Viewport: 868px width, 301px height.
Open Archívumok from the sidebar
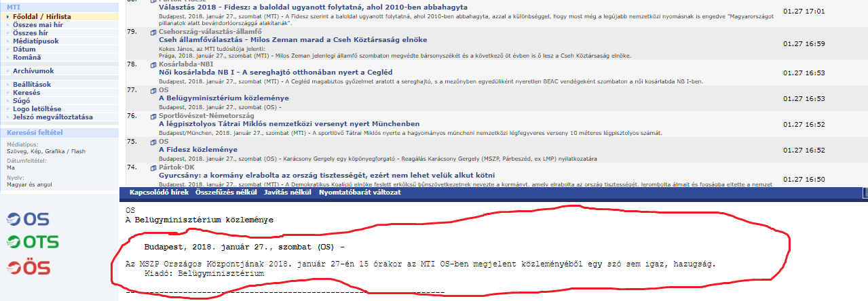[x=34, y=71]
